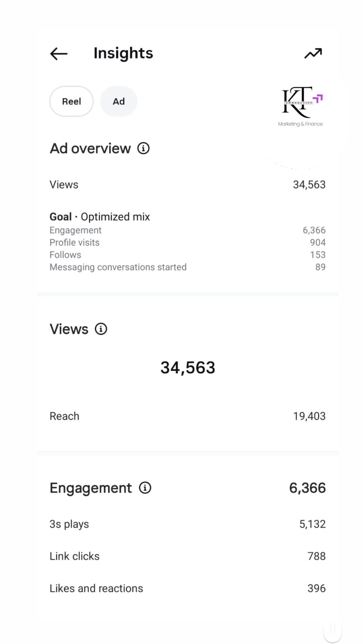Select the Ad tab

pos(119,101)
